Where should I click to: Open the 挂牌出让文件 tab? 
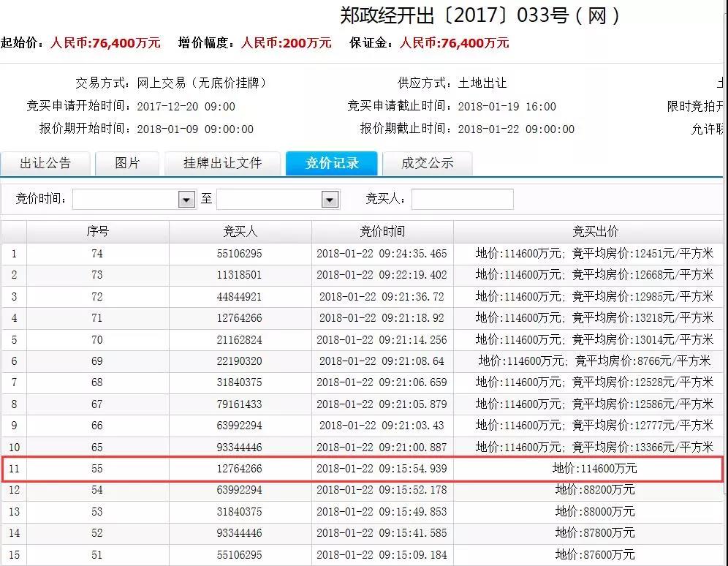222,163
